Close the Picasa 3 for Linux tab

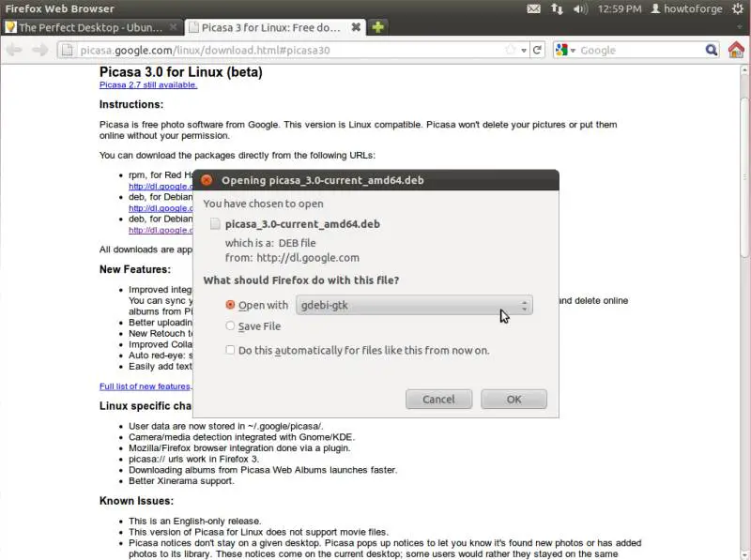[x=356, y=27]
